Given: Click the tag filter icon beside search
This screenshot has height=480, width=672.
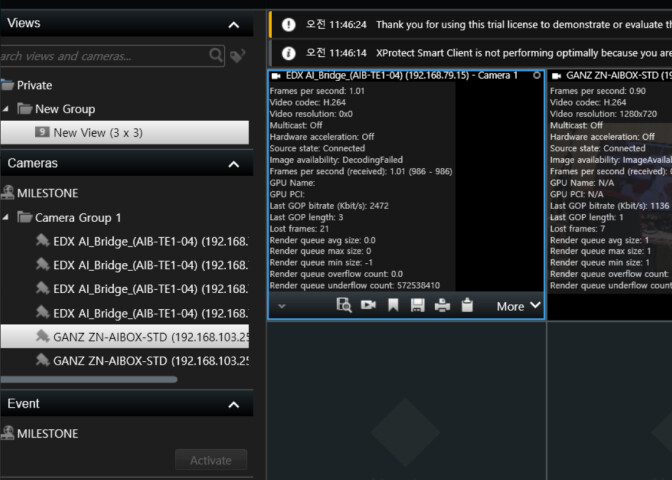Looking at the screenshot, I should click(237, 56).
